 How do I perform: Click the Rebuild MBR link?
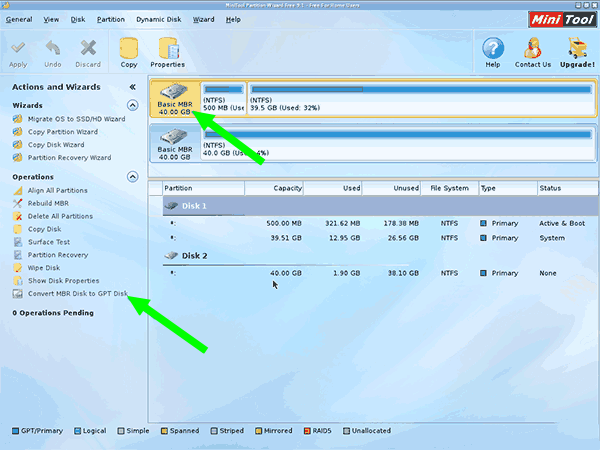tap(48, 204)
